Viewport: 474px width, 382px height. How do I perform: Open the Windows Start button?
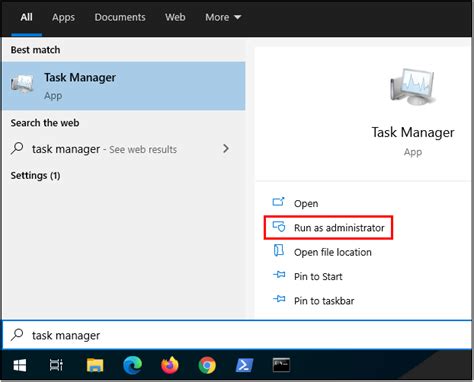point(20,365)
